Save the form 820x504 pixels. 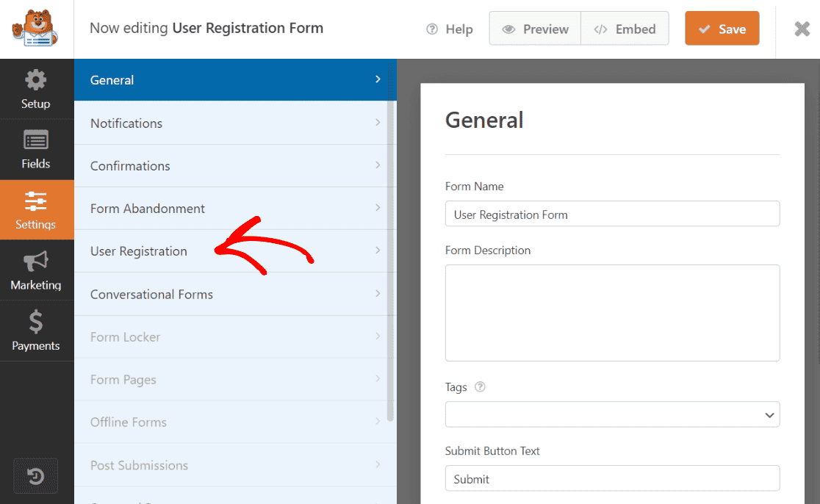coord(722,29)
